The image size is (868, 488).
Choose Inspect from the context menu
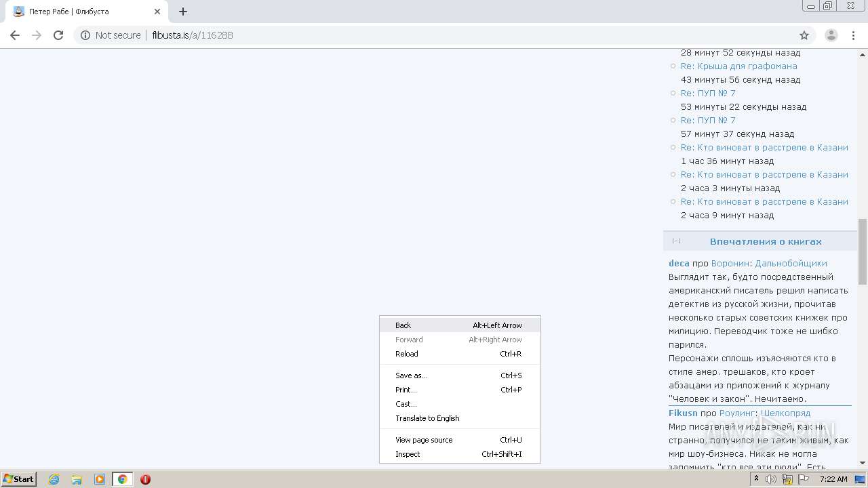point(460,454)
